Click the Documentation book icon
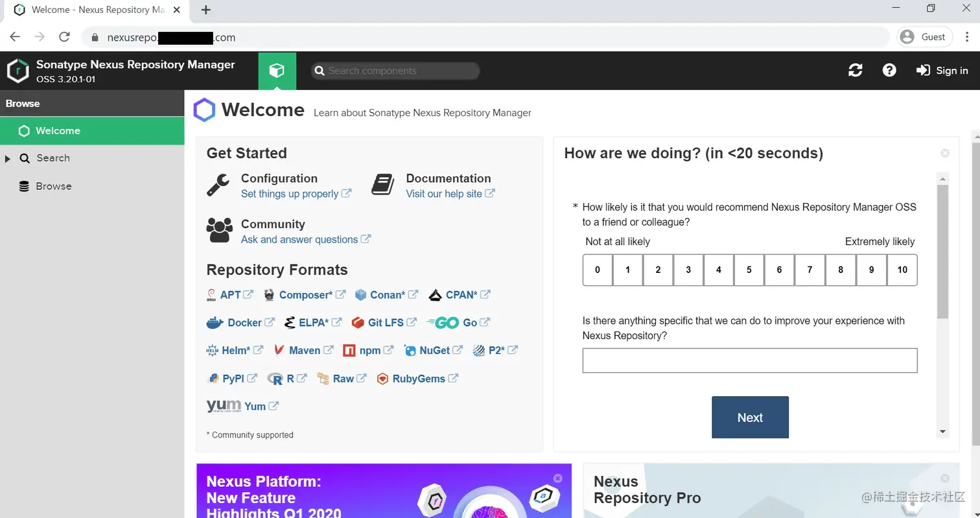The height and width of the screenshot is (518, 980). [383, 185]
